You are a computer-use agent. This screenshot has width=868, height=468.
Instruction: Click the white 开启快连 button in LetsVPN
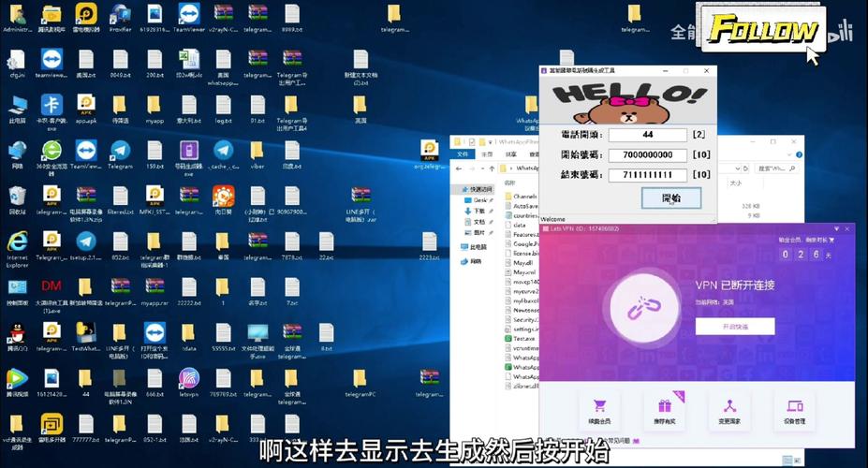pyautogui.click(x=735, y=327)
